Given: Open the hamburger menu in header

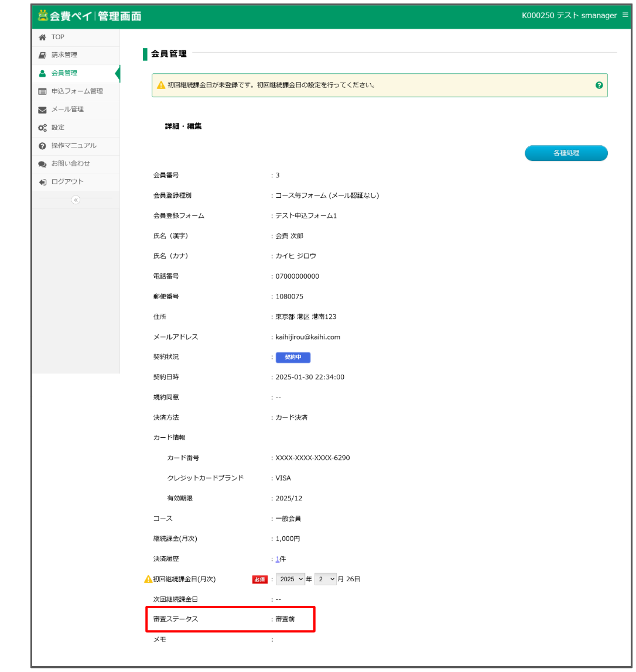Looking at the screenshot, I should (x=625, y=15).
